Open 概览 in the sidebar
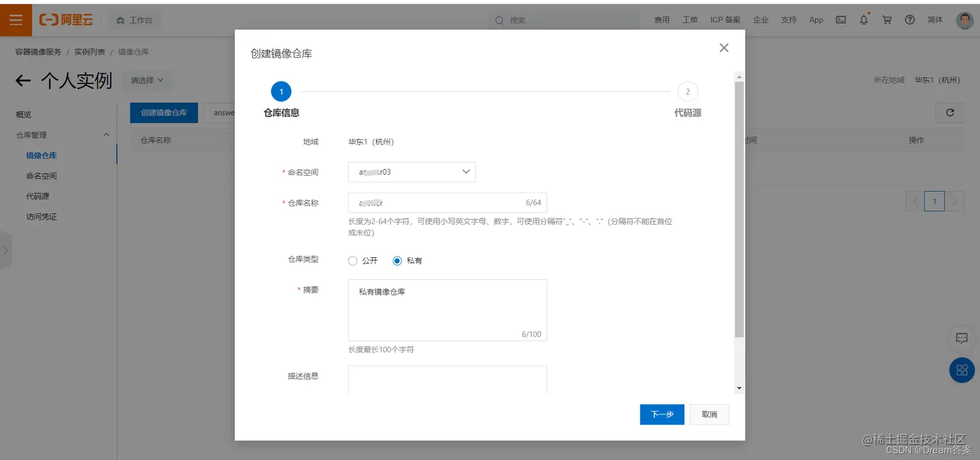Screen dimensions: 980x460 coord(23,115)
